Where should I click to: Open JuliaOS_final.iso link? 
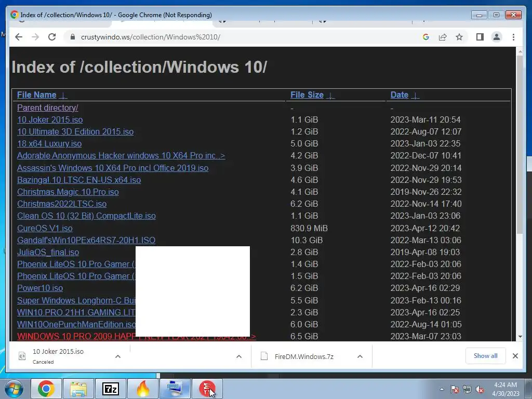pos(48,252)
